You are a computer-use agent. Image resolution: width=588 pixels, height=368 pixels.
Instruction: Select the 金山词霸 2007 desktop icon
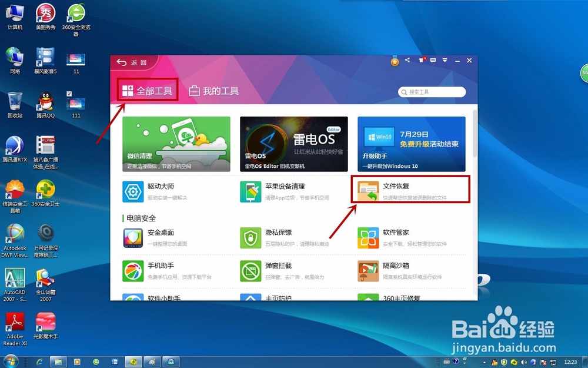[x=45, y=286]
